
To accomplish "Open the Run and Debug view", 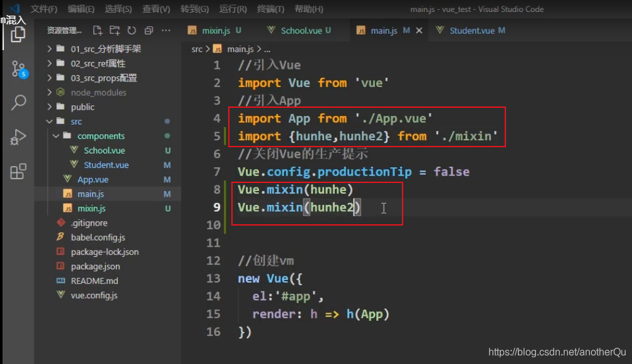I will [x=18, y=137].
